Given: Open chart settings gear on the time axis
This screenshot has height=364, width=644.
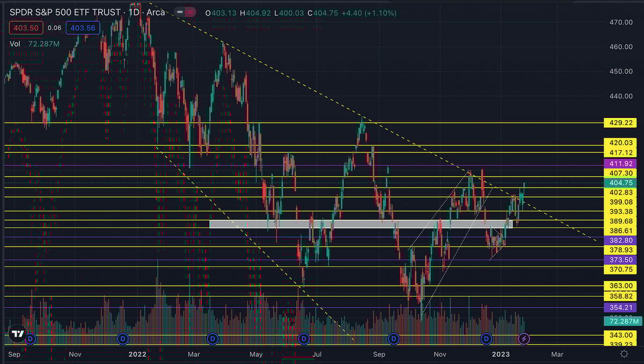Looking at the screenshot, I should (624, 354).
